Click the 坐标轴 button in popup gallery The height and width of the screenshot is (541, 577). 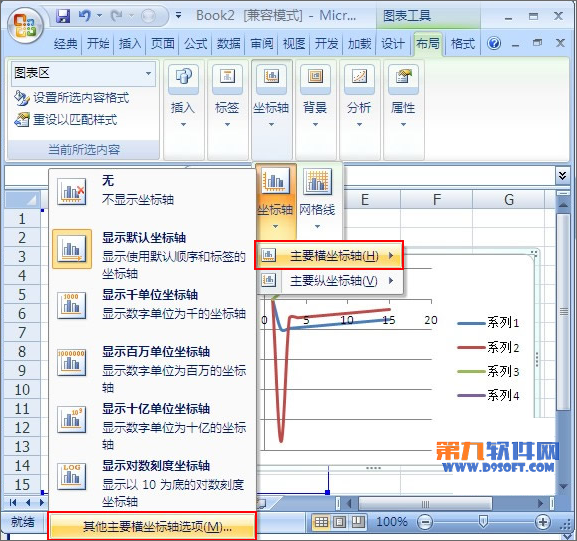point(275,201)
